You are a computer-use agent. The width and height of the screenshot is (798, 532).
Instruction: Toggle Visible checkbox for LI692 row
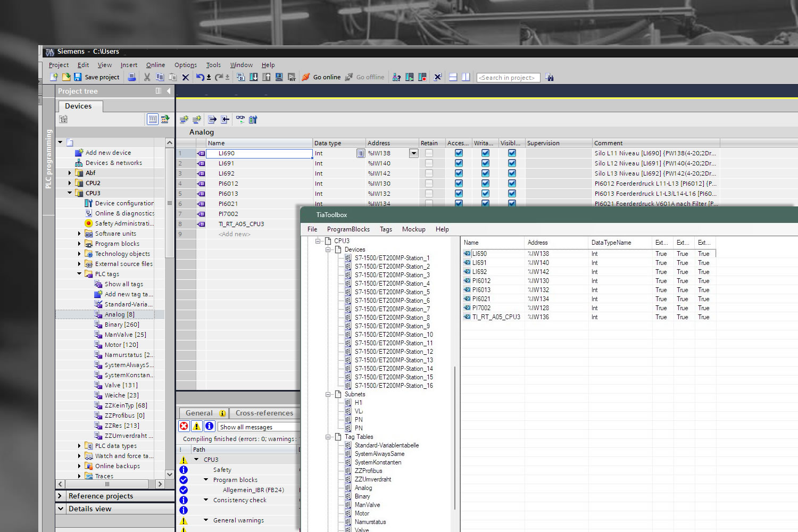pos(512,173)
